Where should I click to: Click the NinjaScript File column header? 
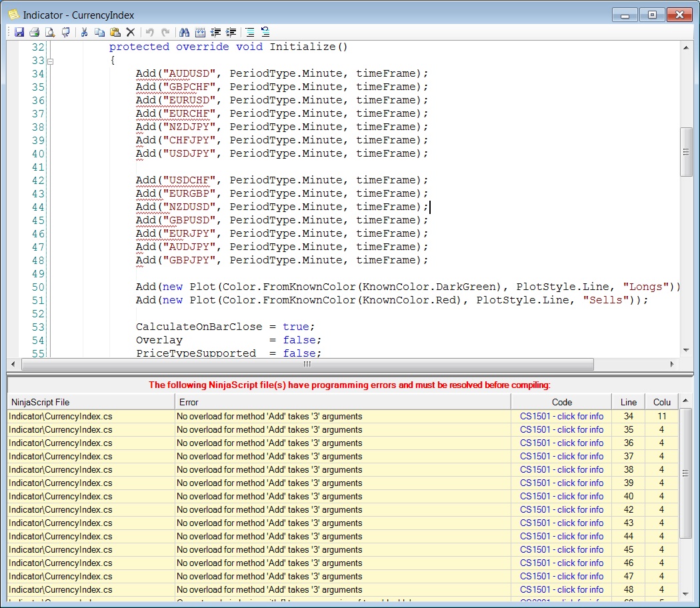click(91, 402)
